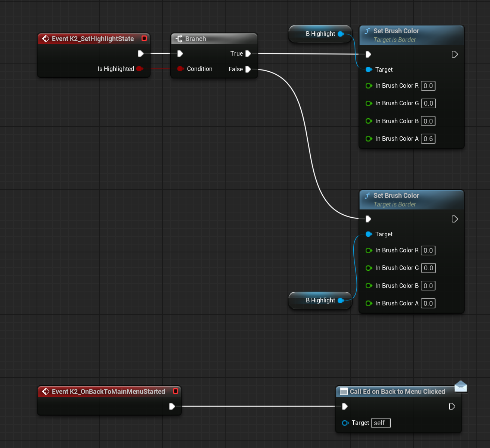Click exec output pin of upper Set Brush Color
Image resolution: width=490 pixels, height=448 pixels.
[x=455, y=55]
